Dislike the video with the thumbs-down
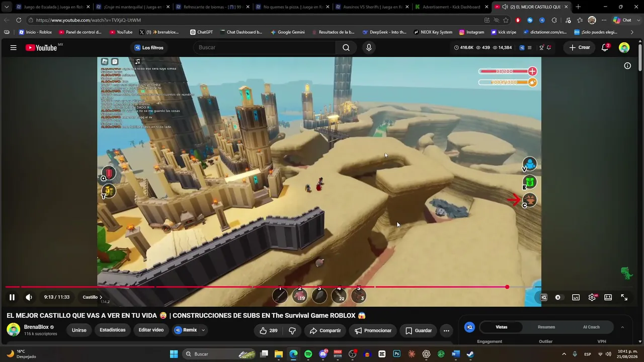644x362 pixels. pos(292,330)
